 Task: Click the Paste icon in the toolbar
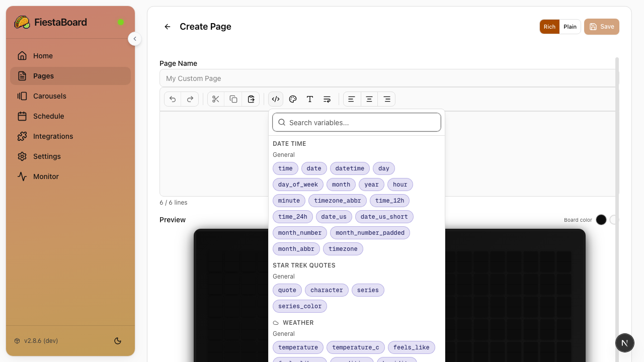251,99
